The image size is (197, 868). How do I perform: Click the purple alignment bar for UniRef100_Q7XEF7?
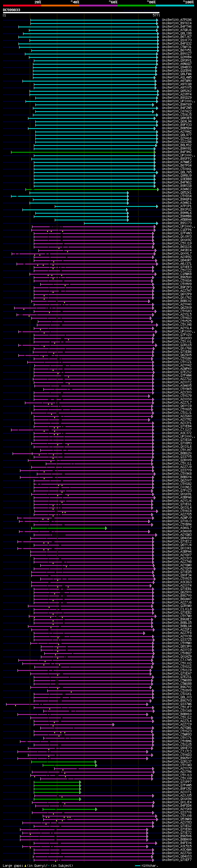93,860
